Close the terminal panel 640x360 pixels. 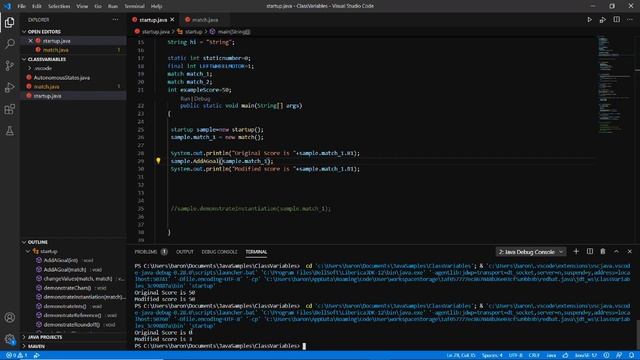pos(630,251)
